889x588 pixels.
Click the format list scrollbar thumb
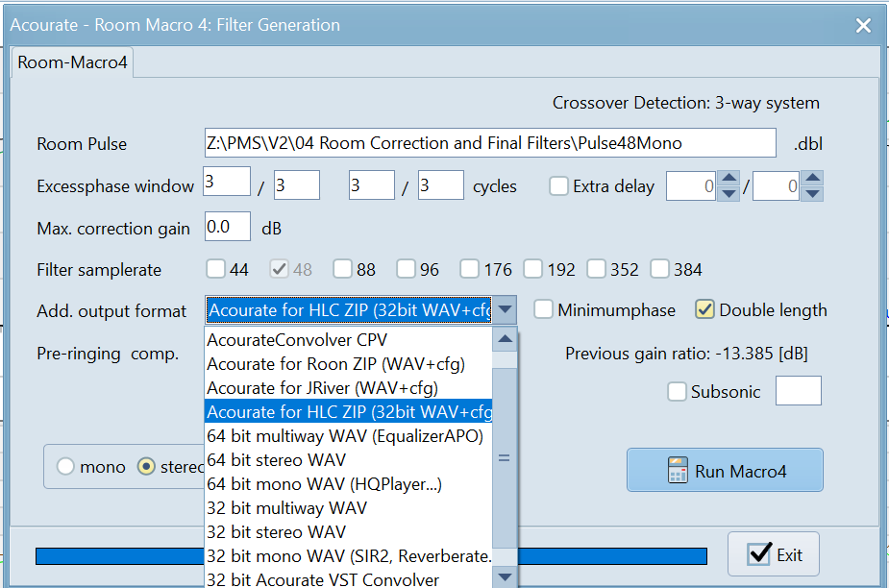505,458
